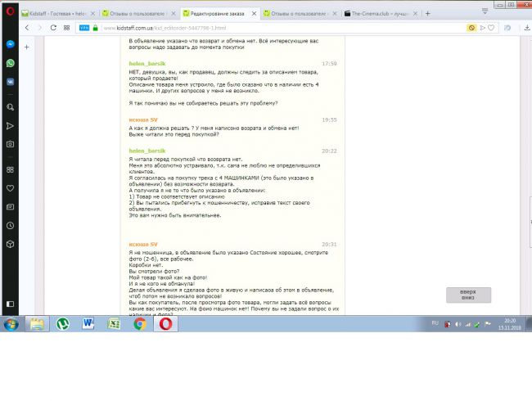Open Facebook Messenger in Opera sidebar
This screenshot has height=401, width=532.
[x=9, y=45]
